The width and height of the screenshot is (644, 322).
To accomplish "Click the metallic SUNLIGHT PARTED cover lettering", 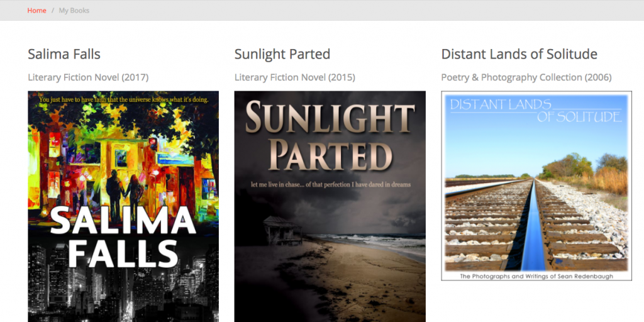I will [330, 137].
